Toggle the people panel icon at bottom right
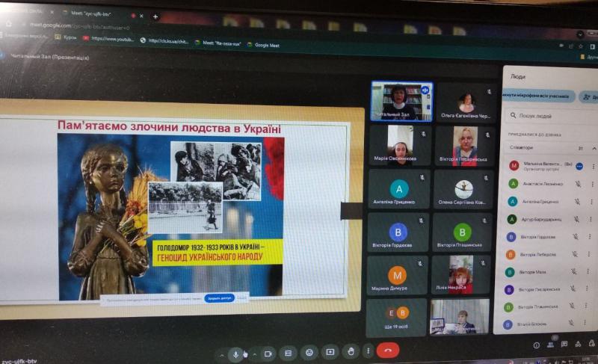598x364 pixels. coord(550,345)
